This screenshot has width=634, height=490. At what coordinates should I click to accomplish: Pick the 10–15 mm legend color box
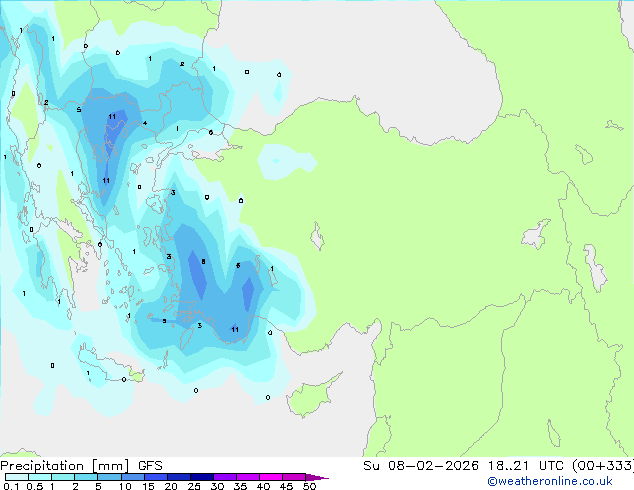133,477
